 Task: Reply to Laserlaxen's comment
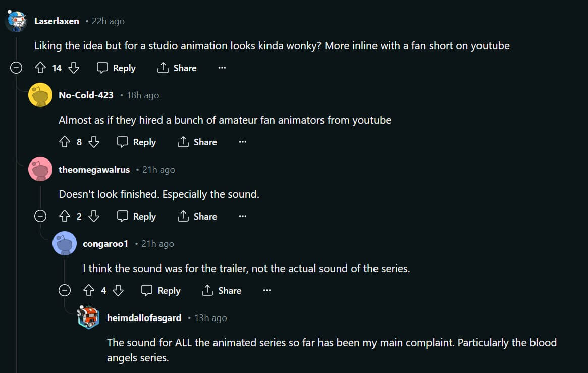click(117, 68)
